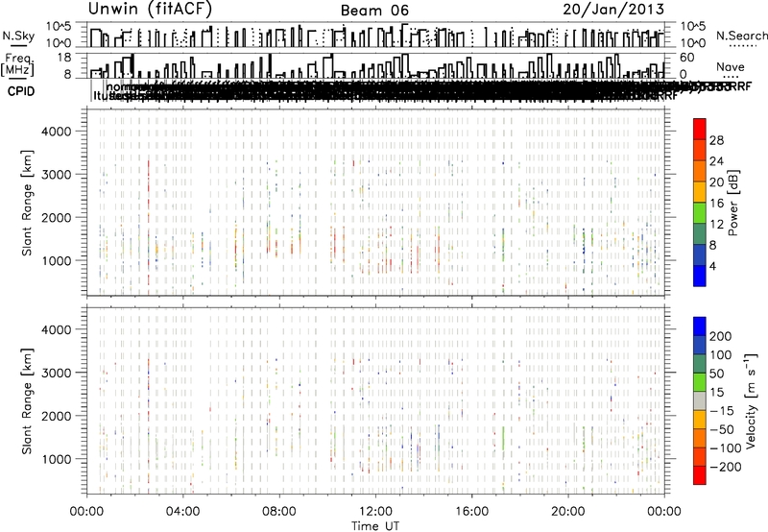Click the 'Power [dB]' colorbar label

[733, 203]
